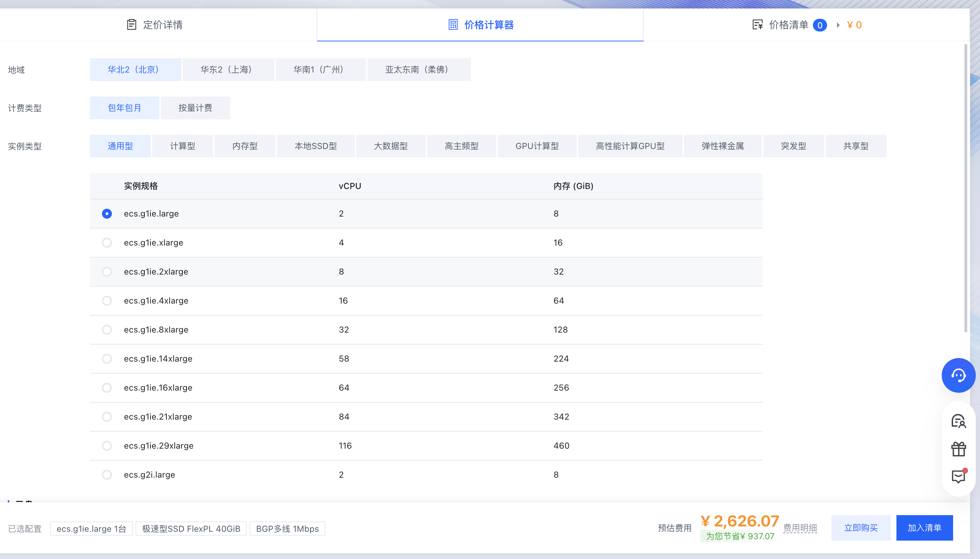Click ecs.g1ie.large 1台 config tag
980x559 pixels.
(x=91, y=529)
